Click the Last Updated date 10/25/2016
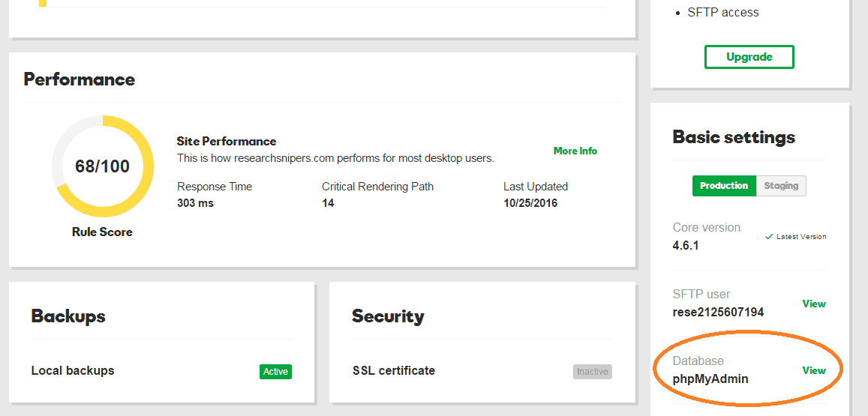 pos(530,203)
